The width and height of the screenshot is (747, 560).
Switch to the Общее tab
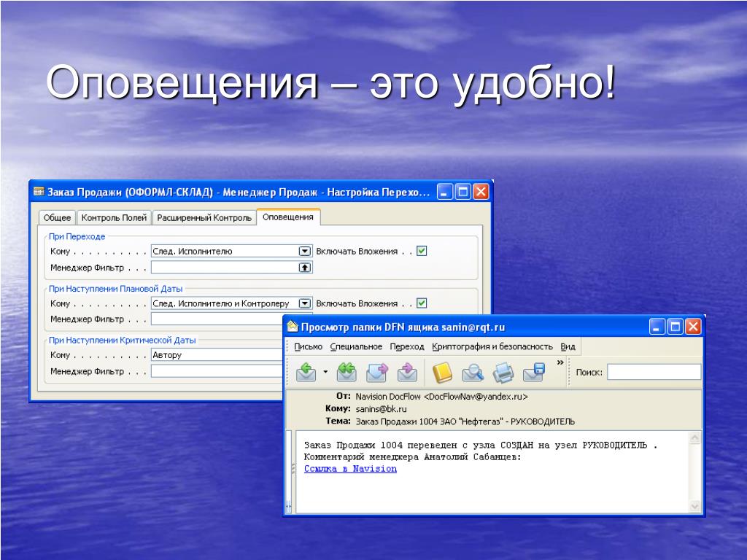click(57, 217)
